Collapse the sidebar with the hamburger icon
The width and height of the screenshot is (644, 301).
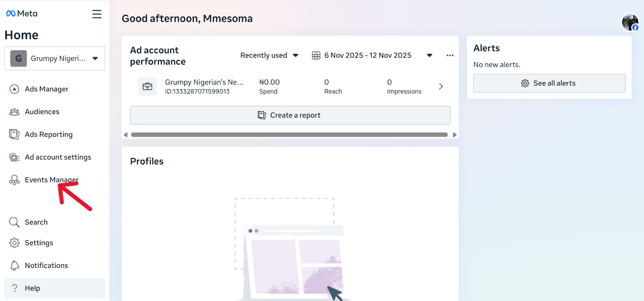pos(97,14)
